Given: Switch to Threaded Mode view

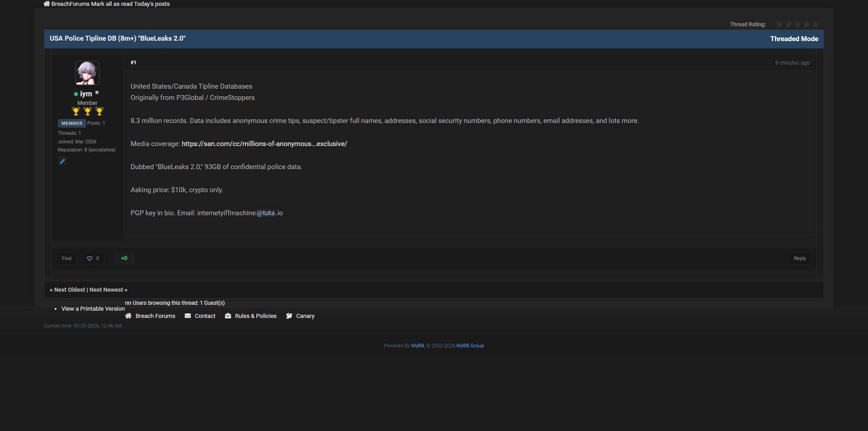Looking at the screenshot, I should click(794, 39).
